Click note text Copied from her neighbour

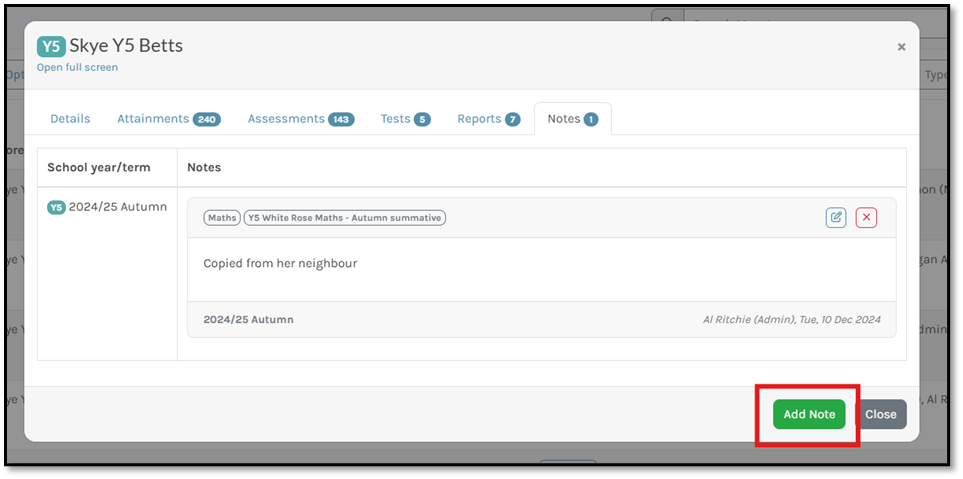coord(280,263)
